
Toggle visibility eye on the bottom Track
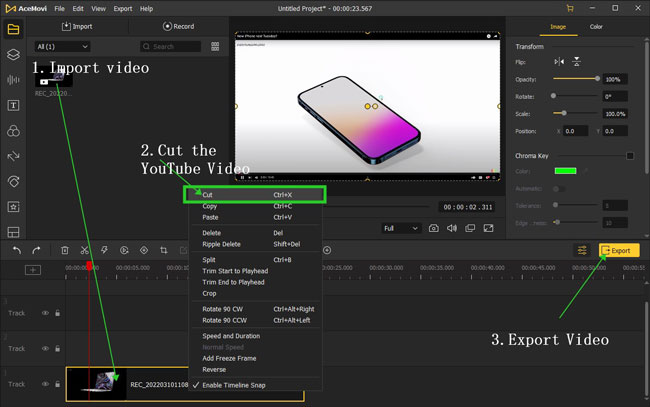click(x=45, y=384)
